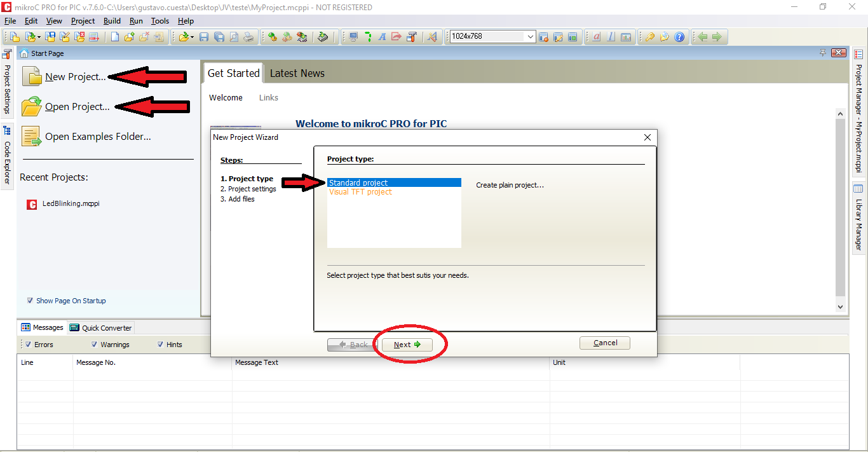Viewport: 868px width, 452px height.
Task: Uncheck Show Page On Startup
Action: pos(30,301)
